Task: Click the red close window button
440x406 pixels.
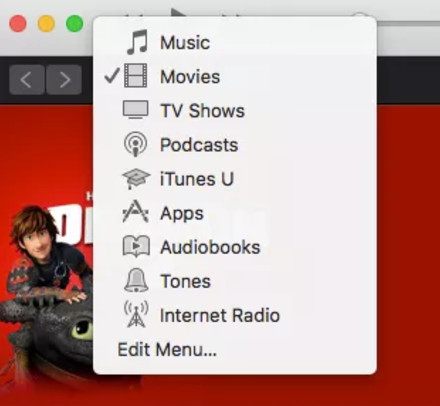Action: pyautogui.click(x=18, y=24)
